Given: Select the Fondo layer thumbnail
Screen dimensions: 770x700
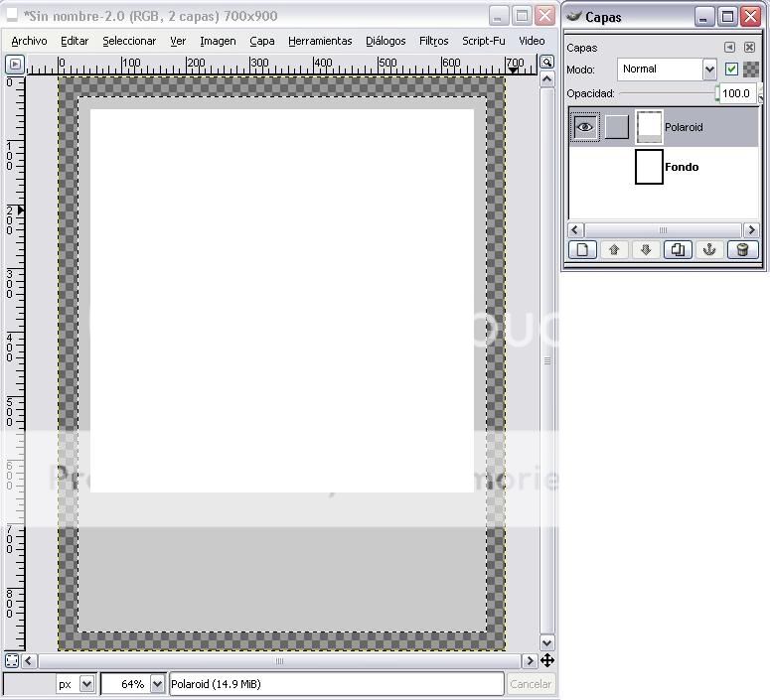Looking at the screenshot, I should pyautogui.click(x=649, y=167).
